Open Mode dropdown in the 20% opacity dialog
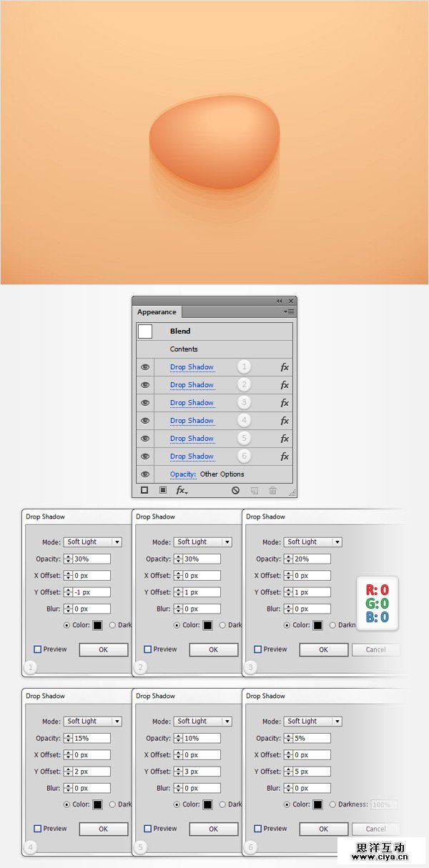 pyautogui.click(x=313, y=542)
